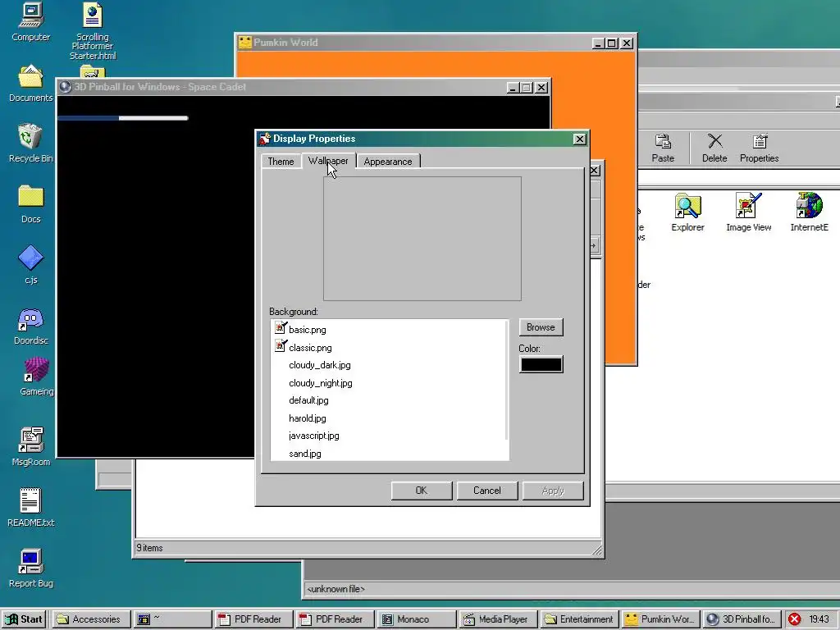Image resolution: width=840 pixels, height=630 pixels.
Task: Select default.jpg wallpaper
Action: tap(308, 400)
